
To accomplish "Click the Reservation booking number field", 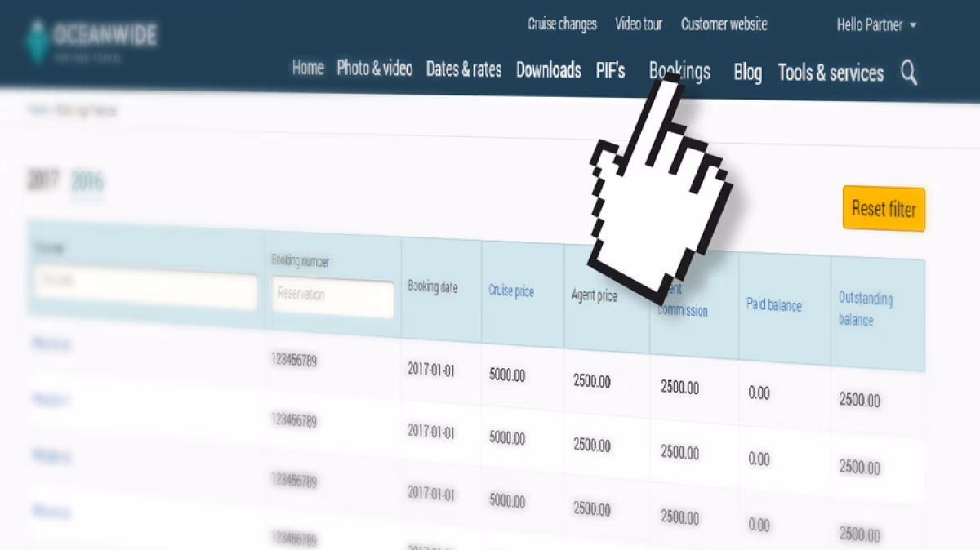I will (332, 296).
